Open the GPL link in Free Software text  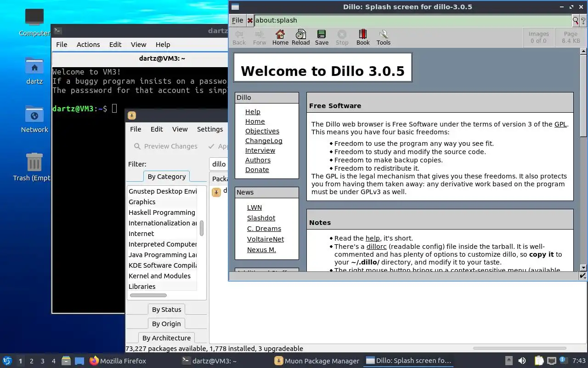[x=560, y=124]
